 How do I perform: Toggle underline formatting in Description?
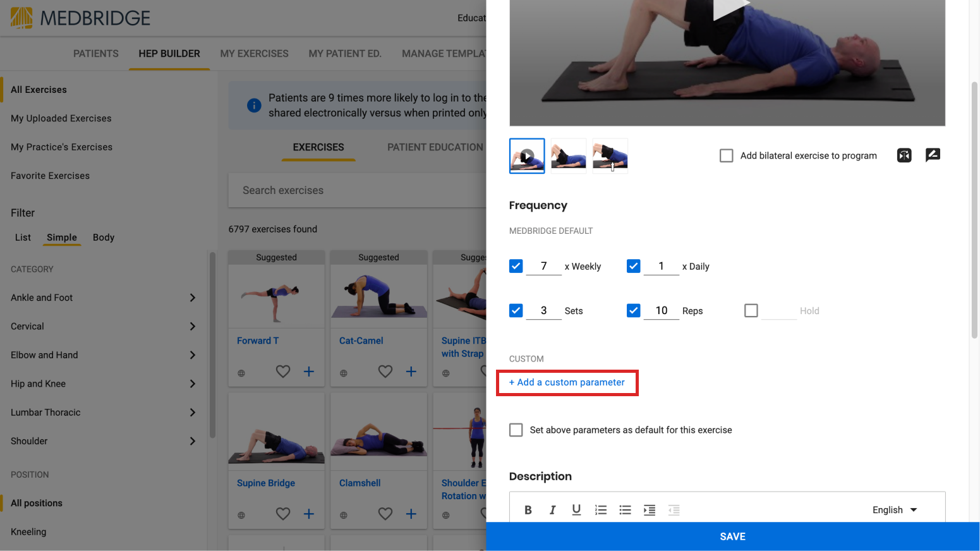(x=576, y=510)
